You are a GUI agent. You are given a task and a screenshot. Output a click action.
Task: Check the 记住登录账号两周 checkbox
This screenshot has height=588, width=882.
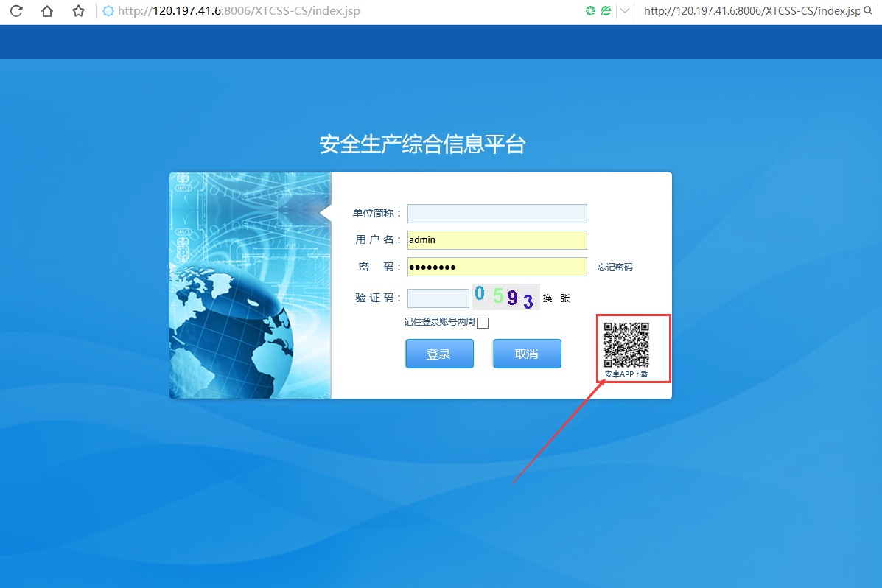pos(483,323)
